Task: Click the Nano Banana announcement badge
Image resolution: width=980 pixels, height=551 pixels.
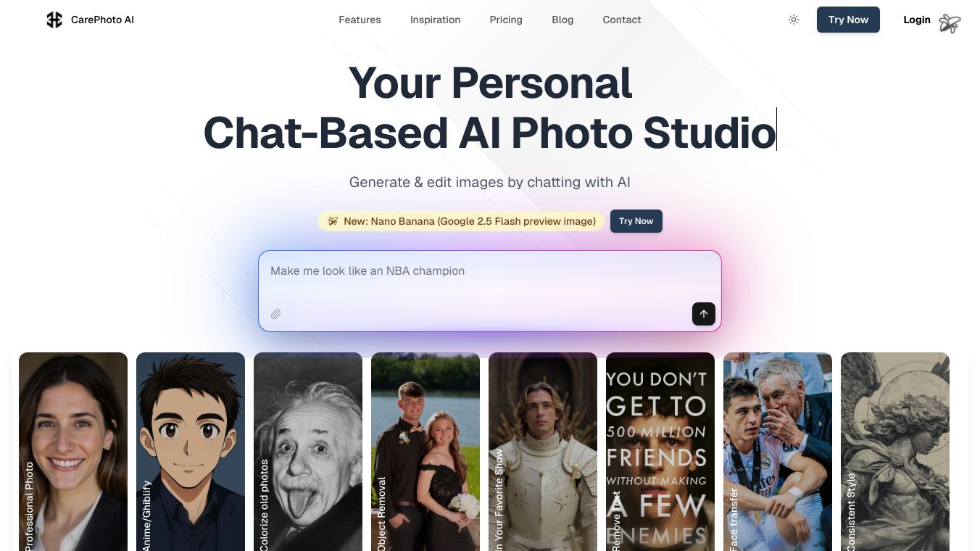Action: pyautogui.click(x=461, y=221)
